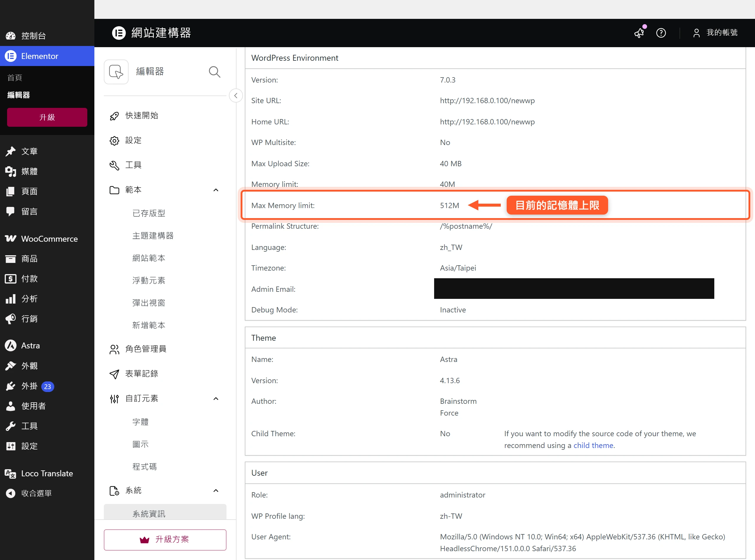Click Debug Mode value Inactive
Screen dimensions: 755x560
(x=453, y=310)
